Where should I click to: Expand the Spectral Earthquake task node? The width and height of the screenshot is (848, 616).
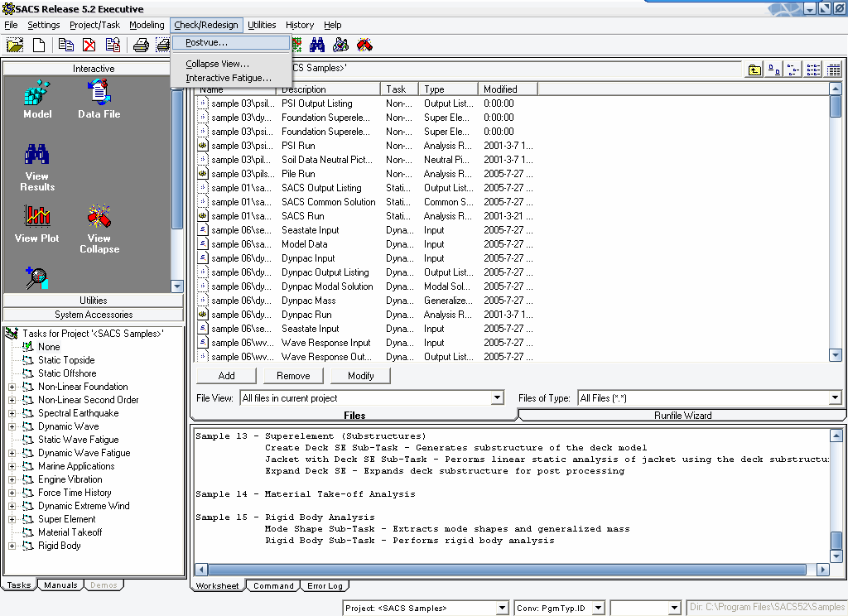12,413
